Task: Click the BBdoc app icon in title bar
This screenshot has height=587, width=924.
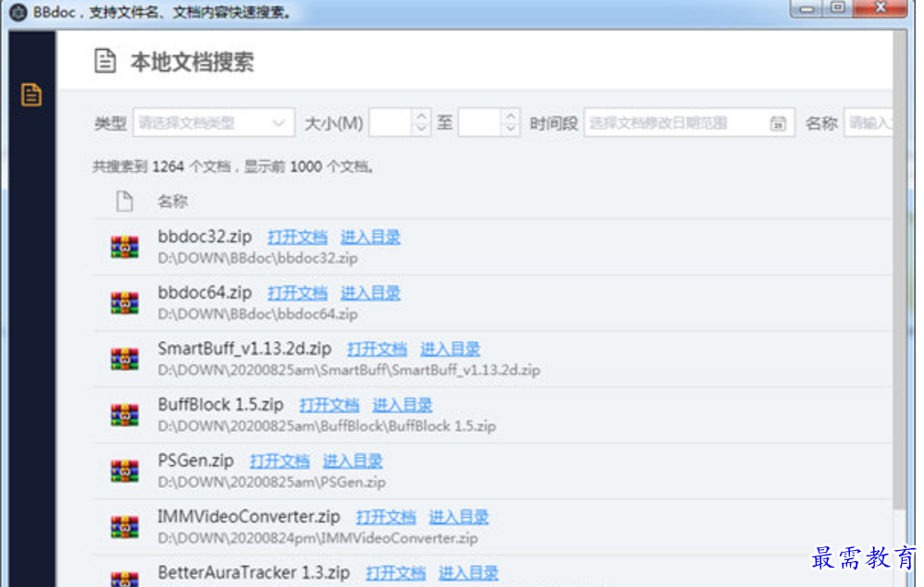Action: click(x=18, y=12)
